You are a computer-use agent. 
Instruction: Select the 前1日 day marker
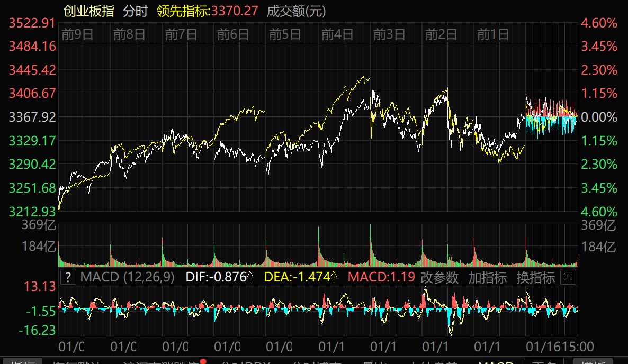tap(493, 35)
